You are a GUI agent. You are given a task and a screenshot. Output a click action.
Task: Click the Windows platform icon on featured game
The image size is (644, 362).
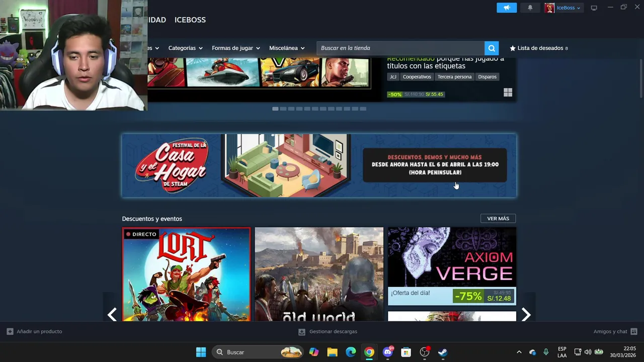(508, 93)
